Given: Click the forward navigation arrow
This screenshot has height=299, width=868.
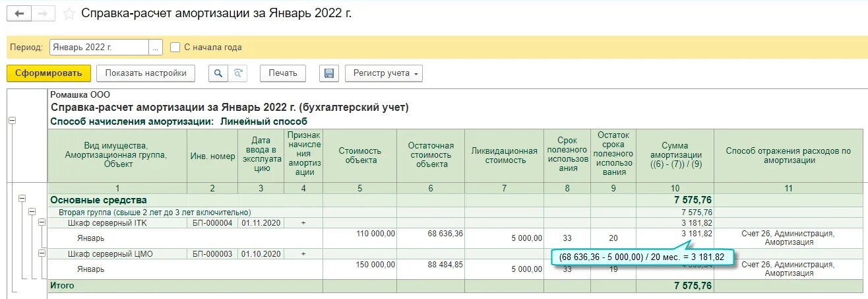Looking at the screenshot, I should pyautogui.click(x=44, y=13).
